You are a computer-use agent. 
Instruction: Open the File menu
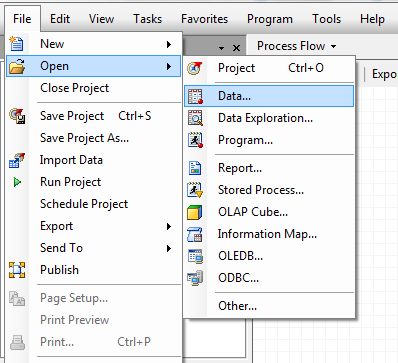point(22,19)
